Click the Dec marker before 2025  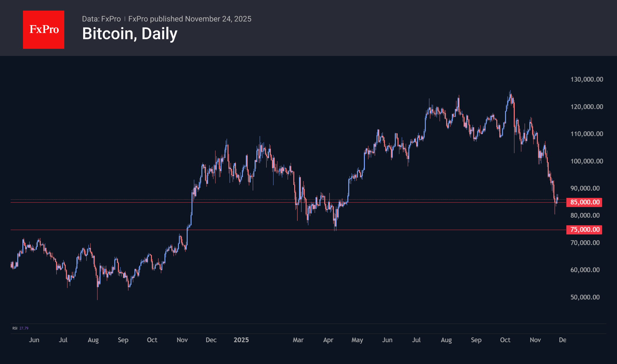point(211,340)
